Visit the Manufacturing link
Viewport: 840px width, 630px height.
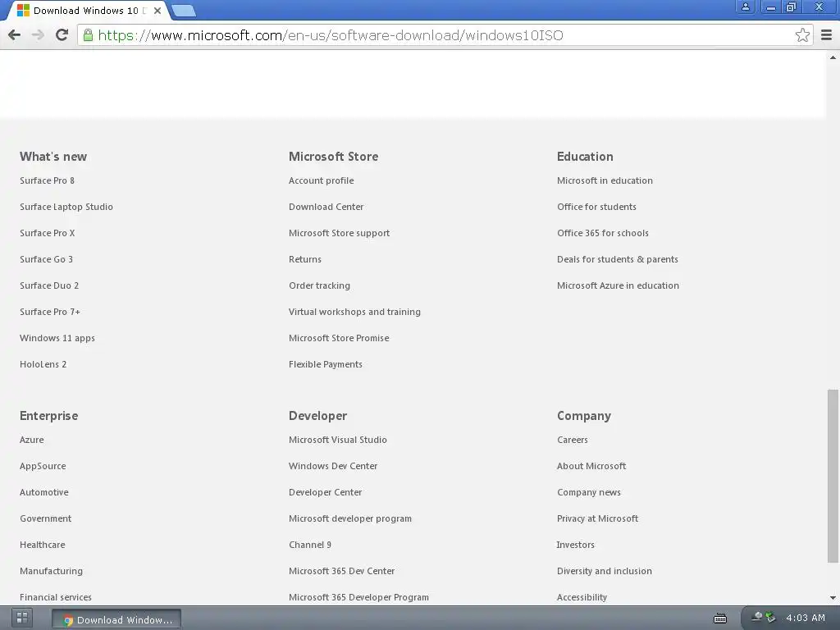pyautogui.click(x=52, y=571)
